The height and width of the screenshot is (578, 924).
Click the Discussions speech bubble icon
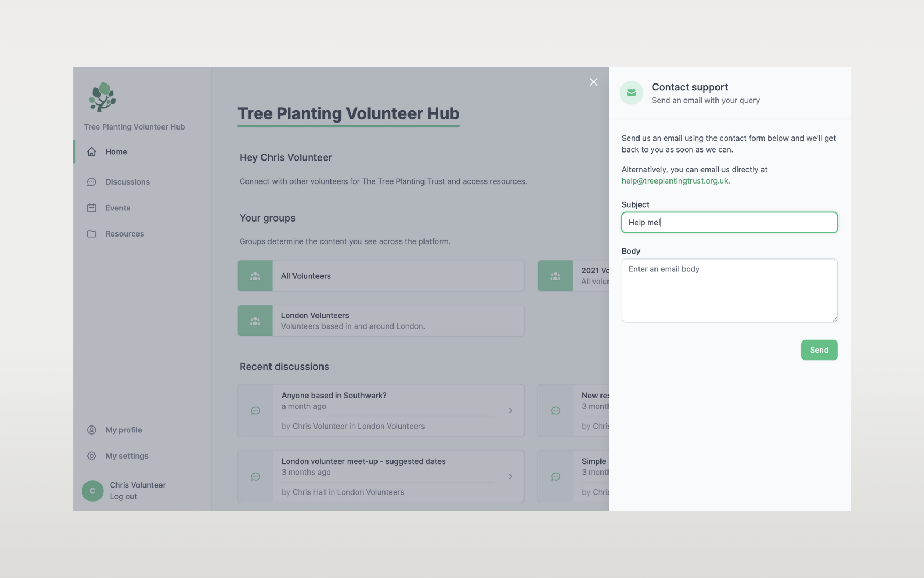91,182
